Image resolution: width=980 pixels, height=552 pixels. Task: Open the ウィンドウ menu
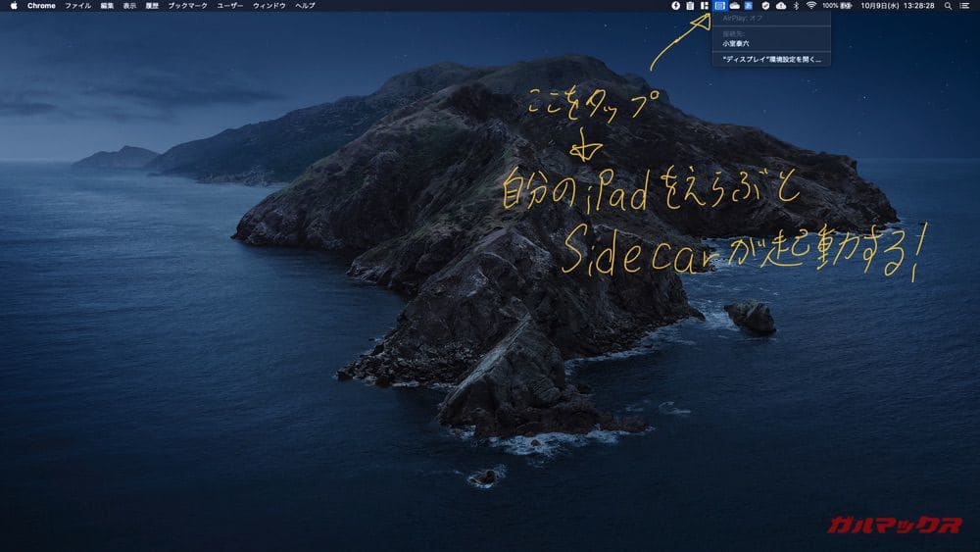coord(269,6)
